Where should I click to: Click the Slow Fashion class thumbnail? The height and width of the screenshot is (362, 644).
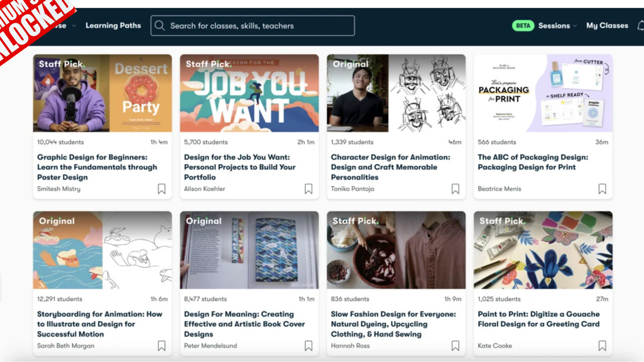(x=396, y=250)
